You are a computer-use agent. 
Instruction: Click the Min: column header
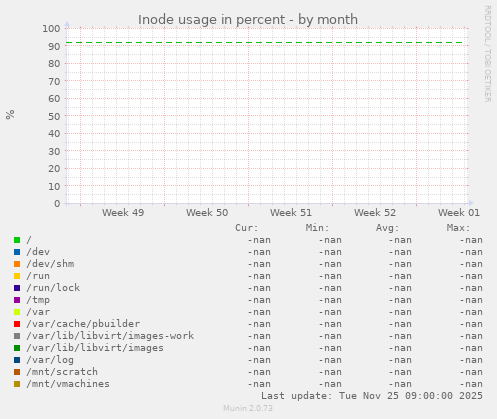coord(317,228)
